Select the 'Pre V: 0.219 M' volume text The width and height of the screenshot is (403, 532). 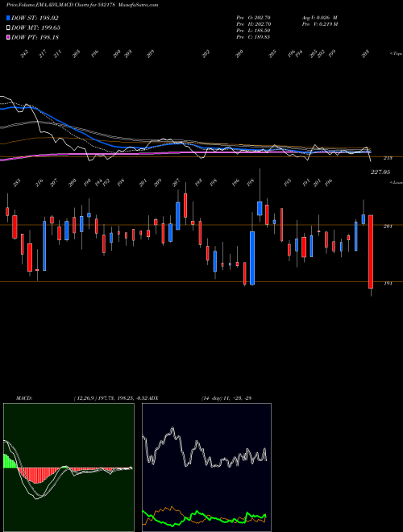click(x=319, y=24)
